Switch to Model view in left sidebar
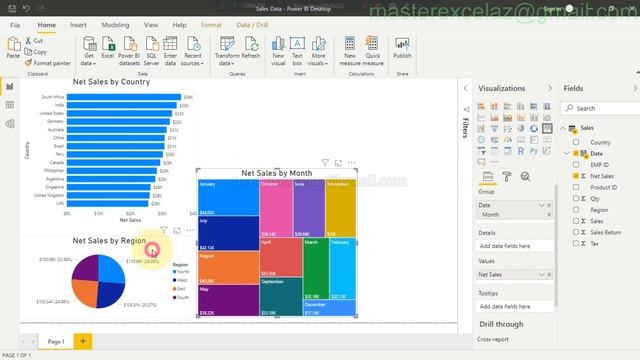 click(x=10, y=124)
